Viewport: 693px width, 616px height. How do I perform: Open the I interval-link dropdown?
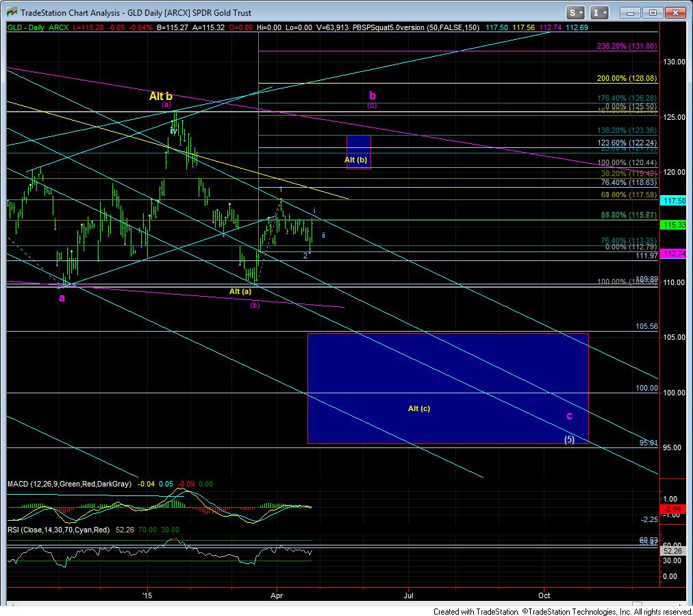coord(599,13)
